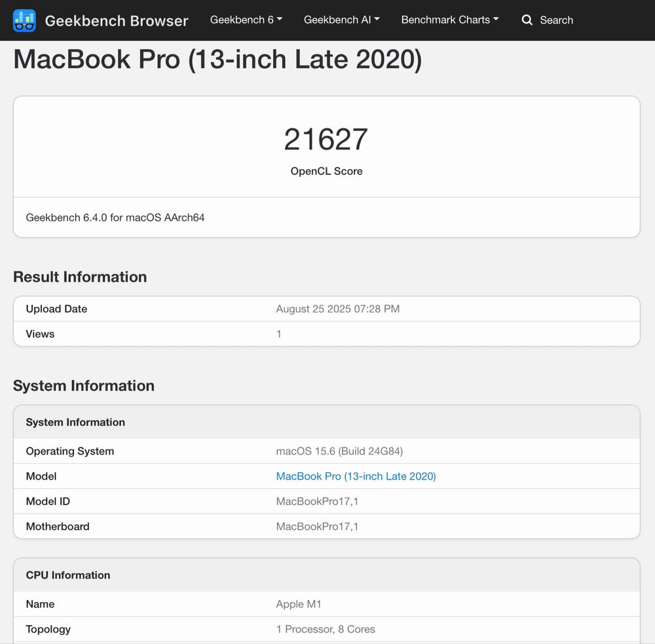Screen dimensions: 655x644
Task: Click the page title MacBook Pro heading
Action: point(217,60)
